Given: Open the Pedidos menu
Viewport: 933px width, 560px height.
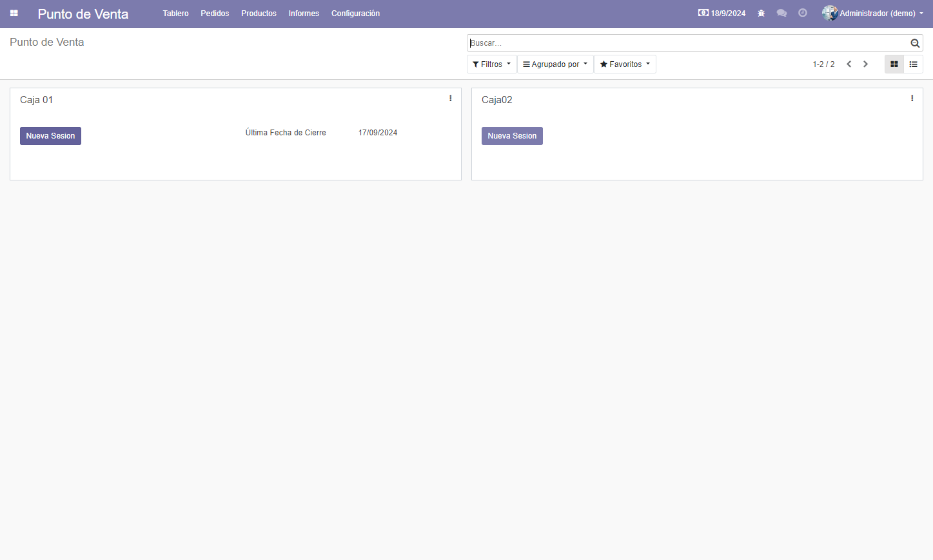Looking at the screenshot, I should [x=215, y=14].
